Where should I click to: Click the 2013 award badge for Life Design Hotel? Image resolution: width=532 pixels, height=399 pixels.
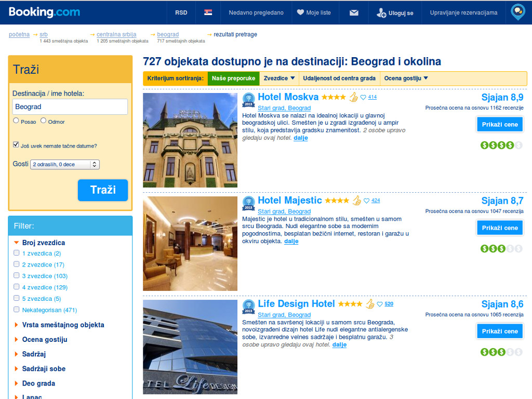(x=248, y=307)
